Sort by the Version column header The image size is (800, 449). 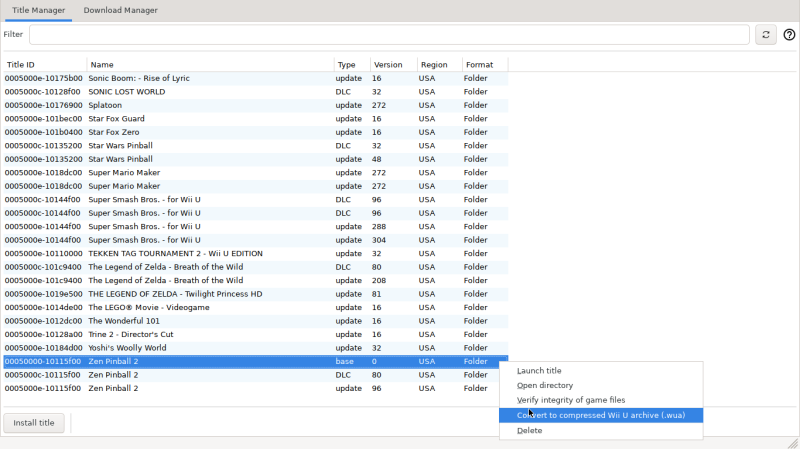[x=394, y=65]
